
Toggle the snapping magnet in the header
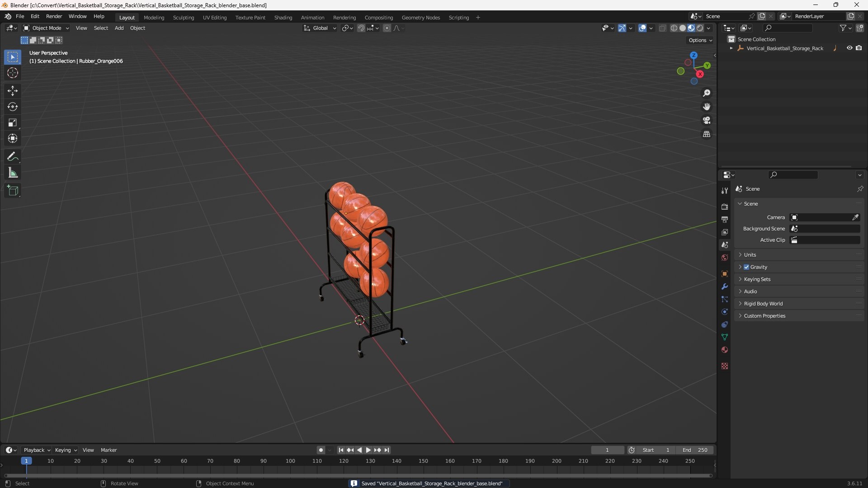(361, 28)
